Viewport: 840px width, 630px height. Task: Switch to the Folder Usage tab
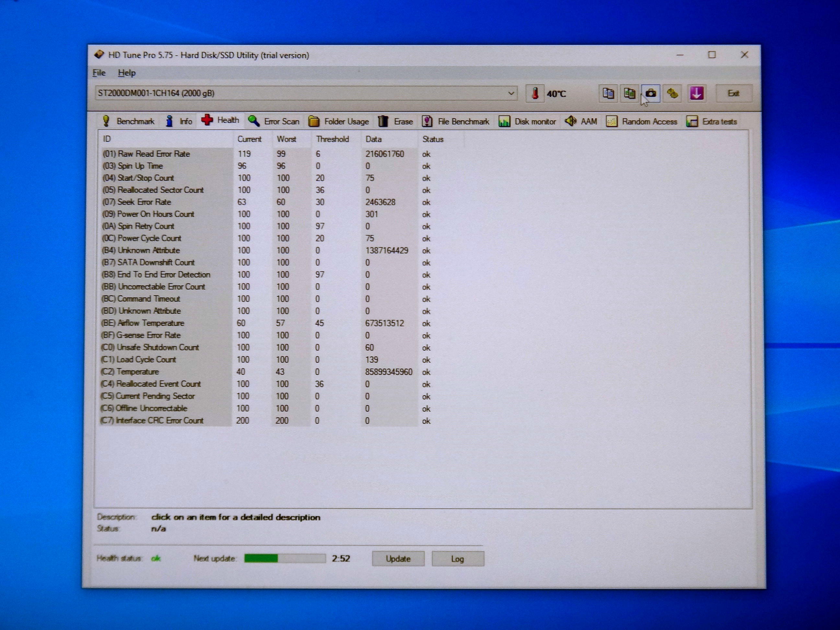338,122
